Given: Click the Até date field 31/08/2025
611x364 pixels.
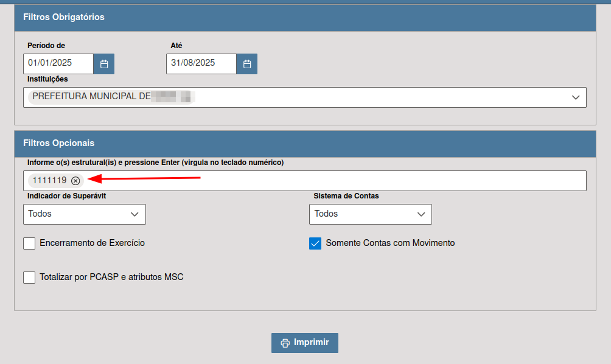Looking at the screenshot, I should [201, 64].
